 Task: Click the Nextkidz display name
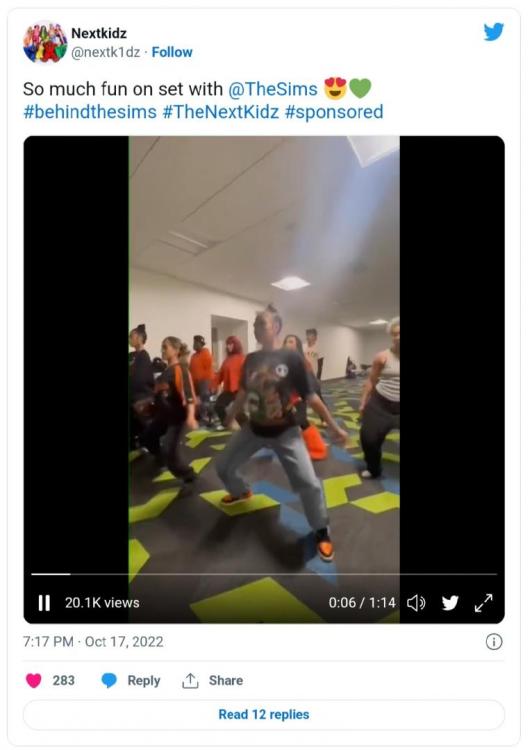[99, 33]
